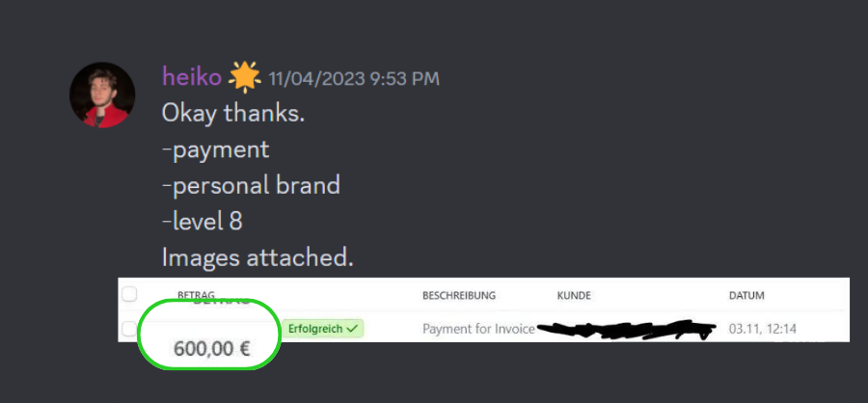Sort by the BETRAG column header
The image size is (868, 403).
click(x=196, y=295)
